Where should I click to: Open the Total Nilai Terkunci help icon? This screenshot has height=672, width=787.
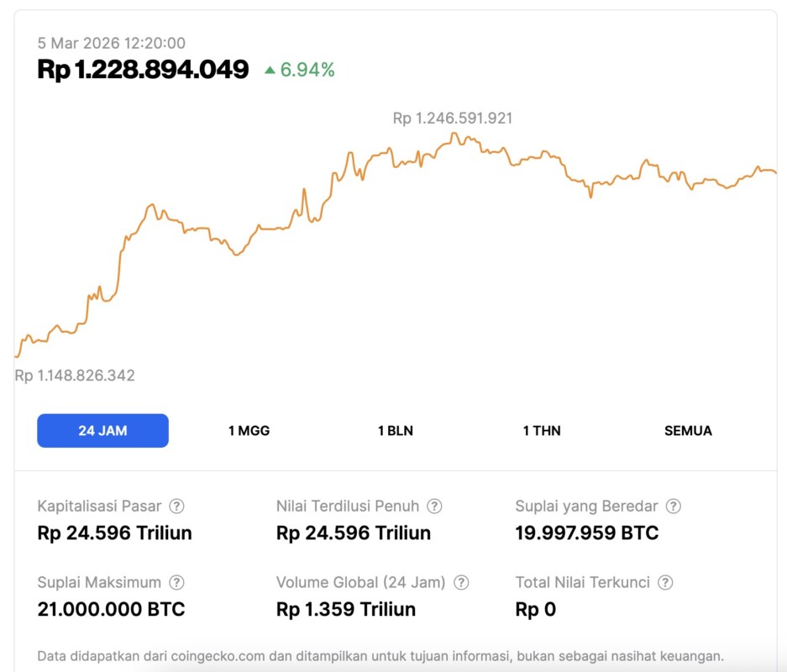(664, 582)
